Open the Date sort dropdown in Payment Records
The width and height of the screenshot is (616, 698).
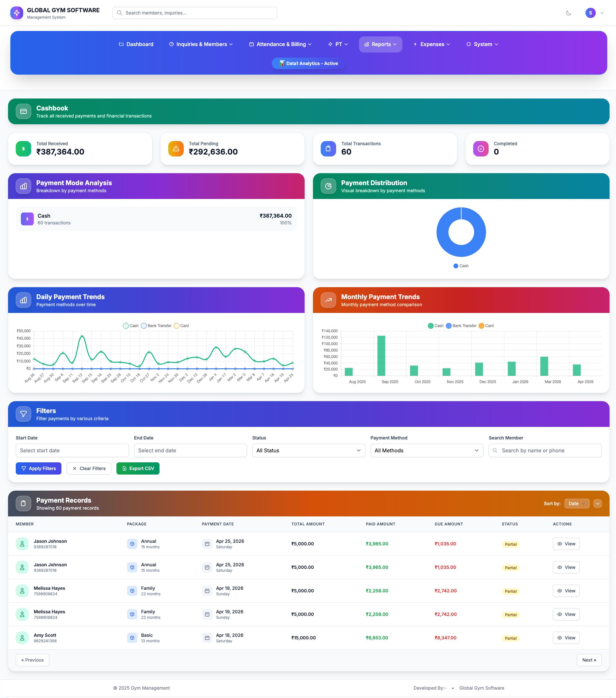tap(576, 503)
